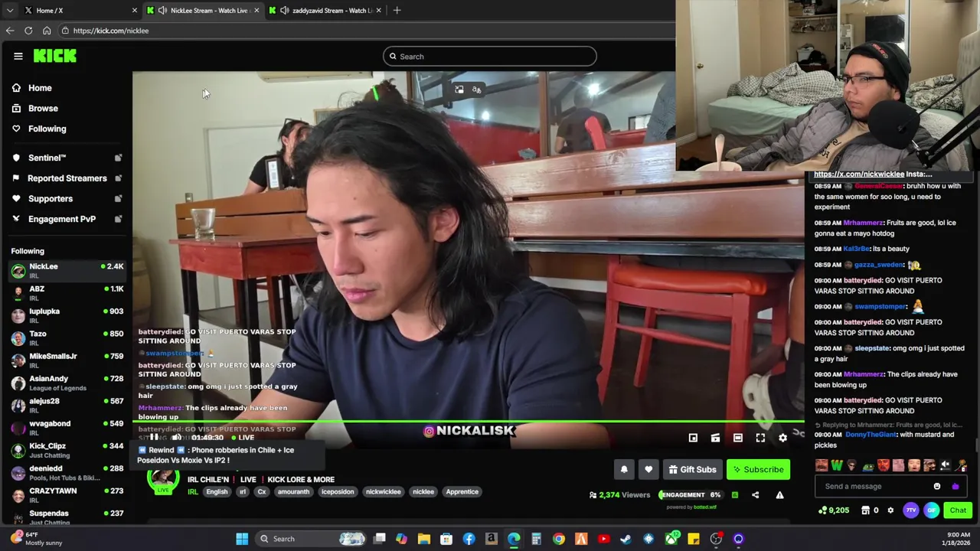
Task: Click the 7TV extension button
Action: (x=911, y=510)
